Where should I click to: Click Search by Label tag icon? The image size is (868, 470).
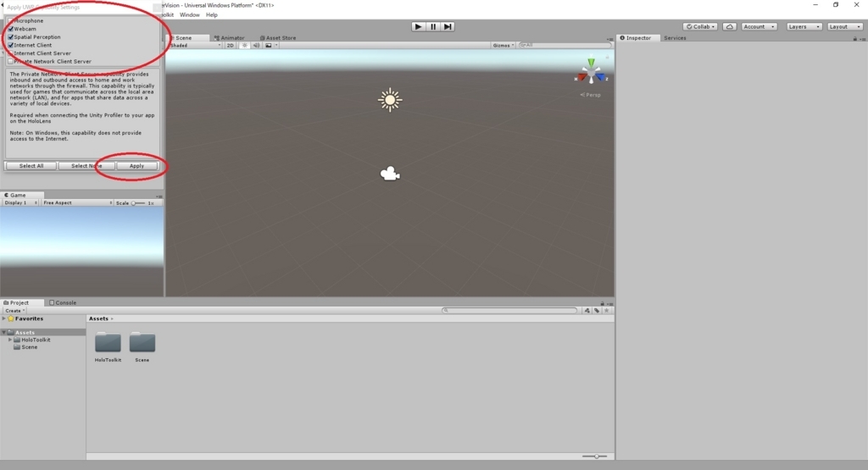click(597, 311)
